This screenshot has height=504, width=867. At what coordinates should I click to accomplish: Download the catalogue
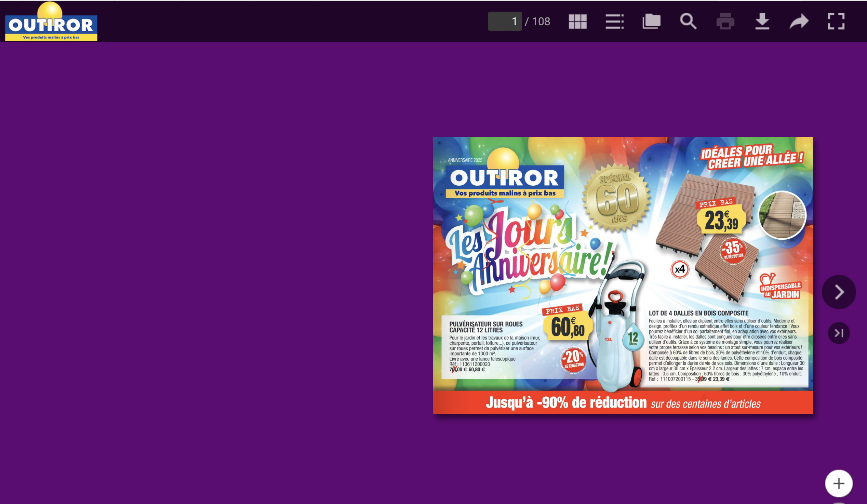click(x=762, y=21)
